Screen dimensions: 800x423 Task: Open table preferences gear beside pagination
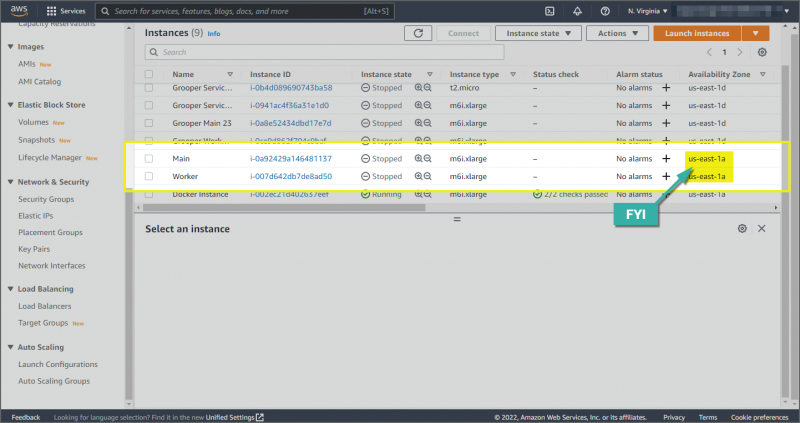(762, 52)
